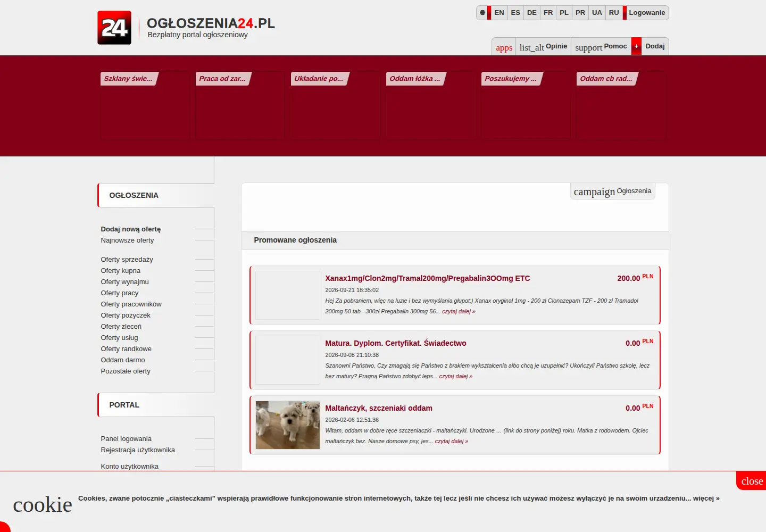The width and height of the screenshot is (766, 532).
Task: Read more via the cookie 'więcej »' link
Action: [706, 498]
